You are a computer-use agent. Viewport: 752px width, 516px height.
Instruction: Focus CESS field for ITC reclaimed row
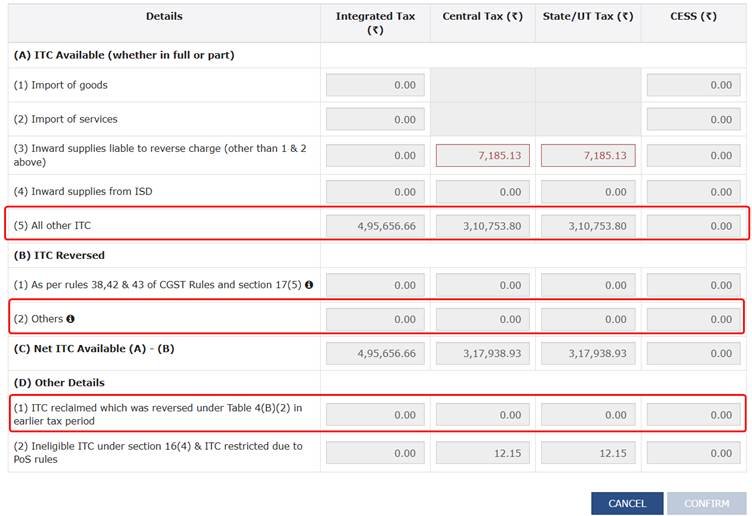click(x=695, y=414)
